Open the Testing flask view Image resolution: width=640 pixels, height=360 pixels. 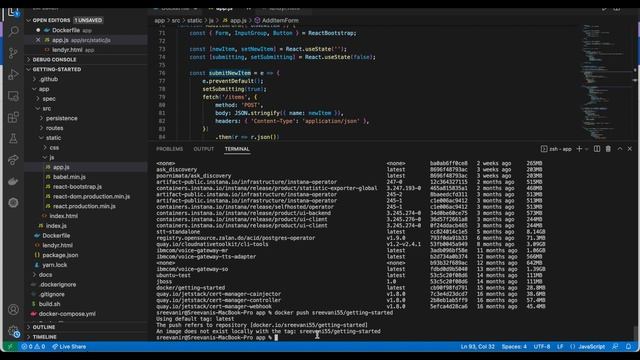point(13,138)
